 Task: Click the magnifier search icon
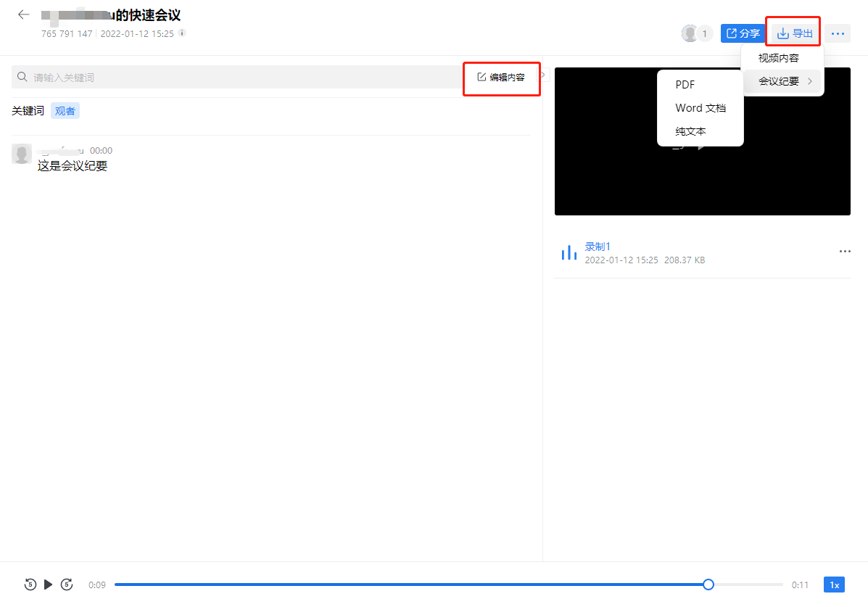pos(22,77)
